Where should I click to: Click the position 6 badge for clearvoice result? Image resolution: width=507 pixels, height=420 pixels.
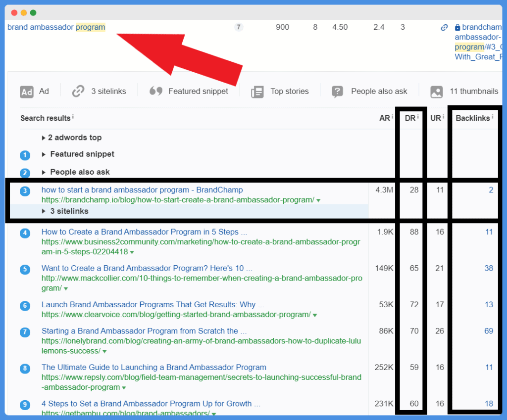tap(25, 306)
